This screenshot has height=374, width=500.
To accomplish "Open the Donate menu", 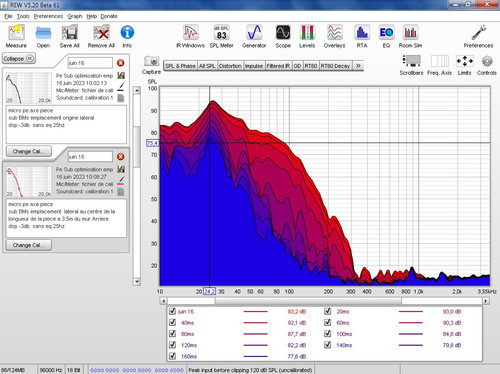I will [x=109, y=16].
